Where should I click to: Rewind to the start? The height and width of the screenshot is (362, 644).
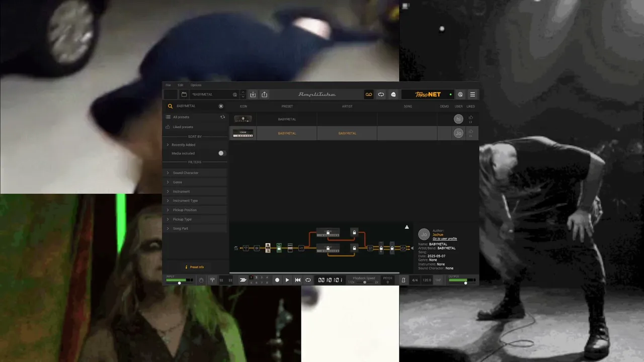click(x=298, y=280)
